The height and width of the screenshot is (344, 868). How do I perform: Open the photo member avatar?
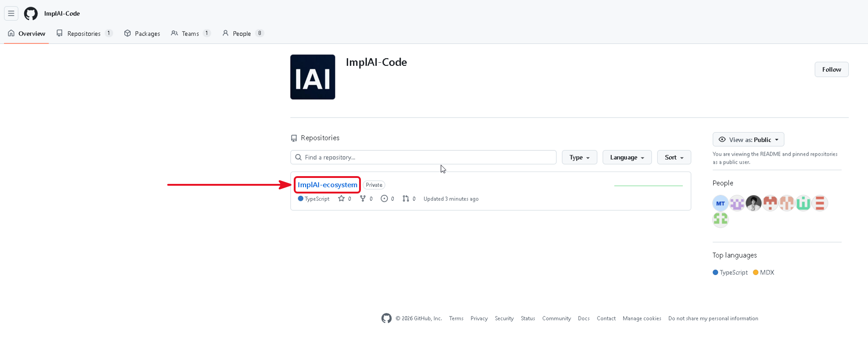753,203
